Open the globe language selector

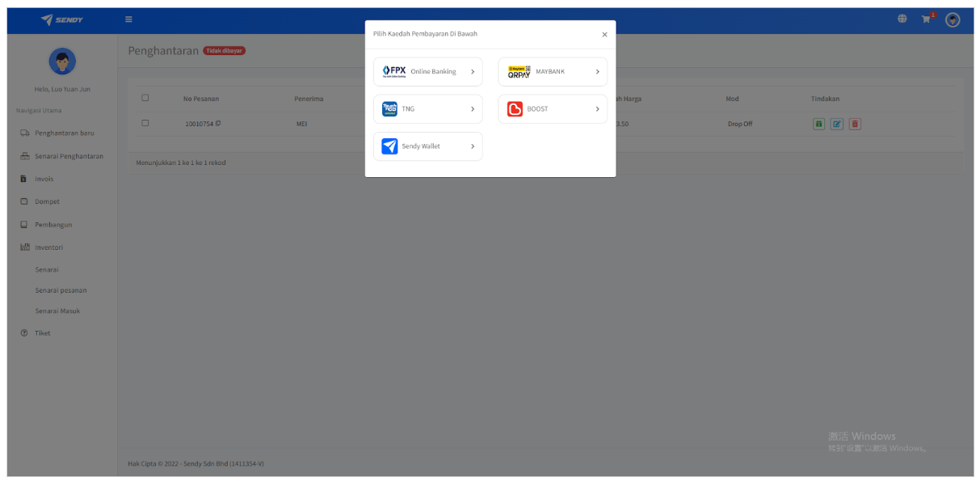[x=902, y=19]
